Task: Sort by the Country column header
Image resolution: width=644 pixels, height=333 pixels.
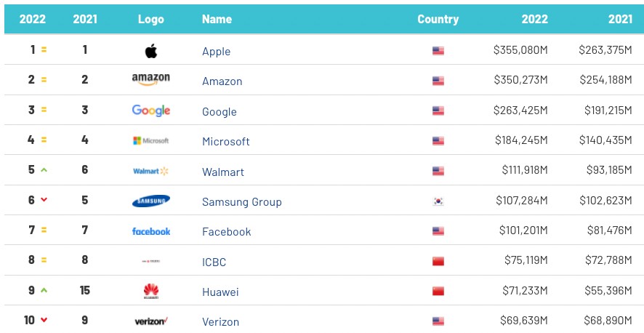Action: [x=438, y=20]
